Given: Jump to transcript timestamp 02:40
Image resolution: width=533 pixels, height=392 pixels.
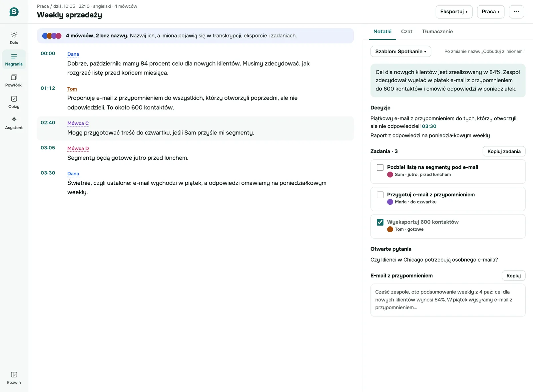Looking at the screenshot, I should 48,122.
